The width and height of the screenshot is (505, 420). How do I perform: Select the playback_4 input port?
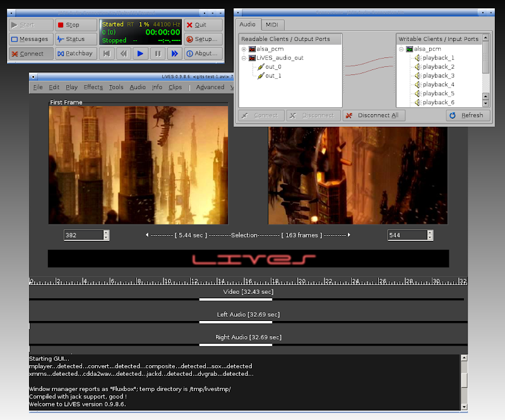click(x=434, y=85)
